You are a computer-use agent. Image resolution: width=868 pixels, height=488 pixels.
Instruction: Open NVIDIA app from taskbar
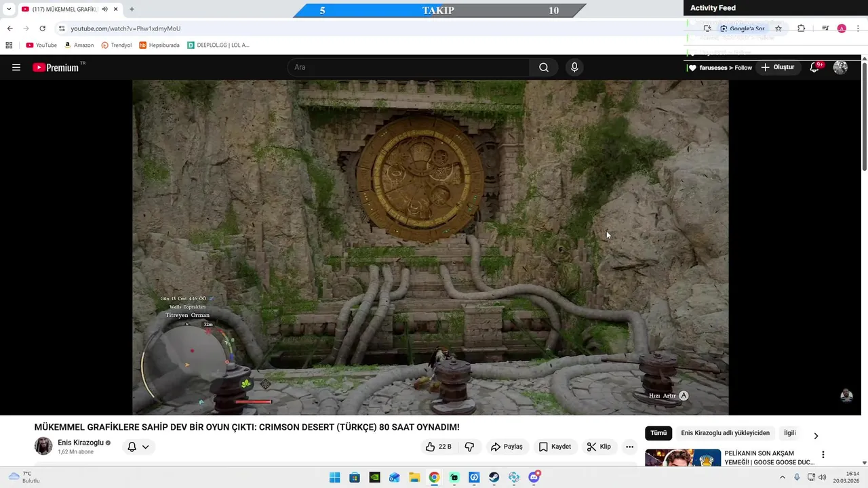pyautogui.click(x=374, y=478)
